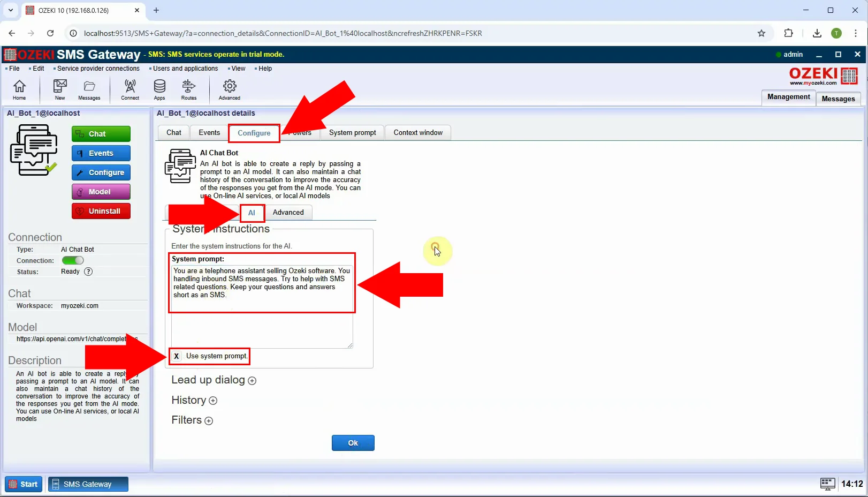Expand the Filters section
Viewport: 868px width, 497px height.
pos(209,421)
